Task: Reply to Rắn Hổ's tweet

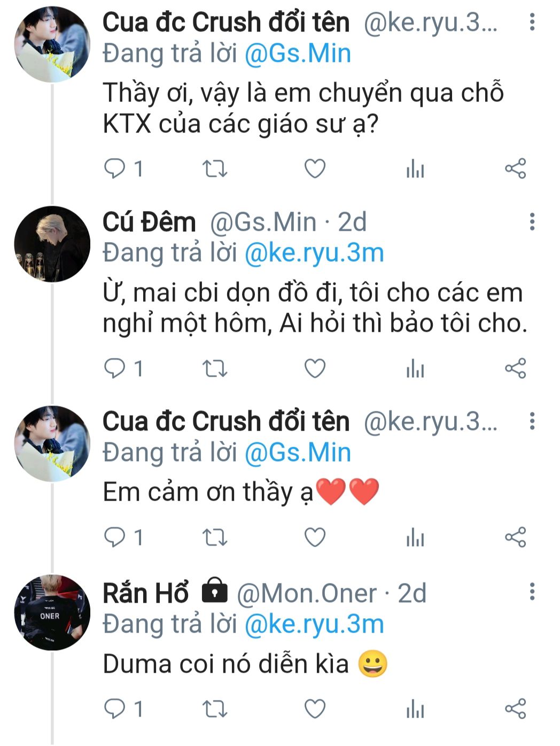Action: 114,709
